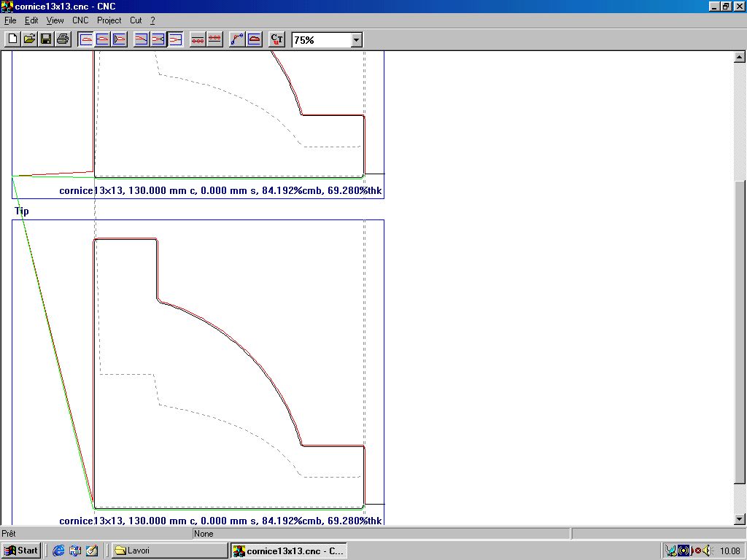Save the file using the floppy disk icon
The width and height of the screenshot is (747, 560).
point(46,39)
